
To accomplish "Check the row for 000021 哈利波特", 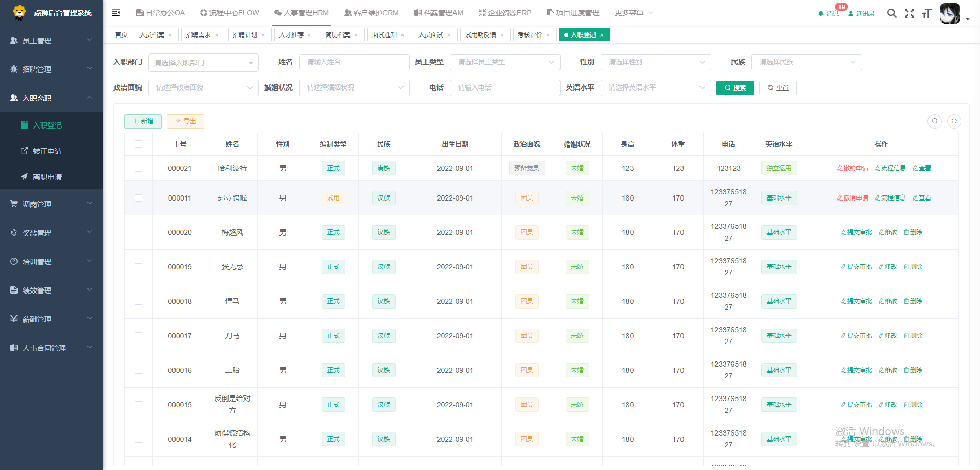I will [138, 168].
